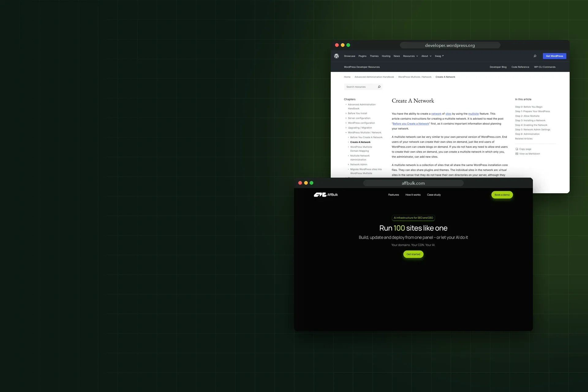Follow the multisite link in article text
The width and height of the screenshot is (588, 392).
[x=473, y=114]
